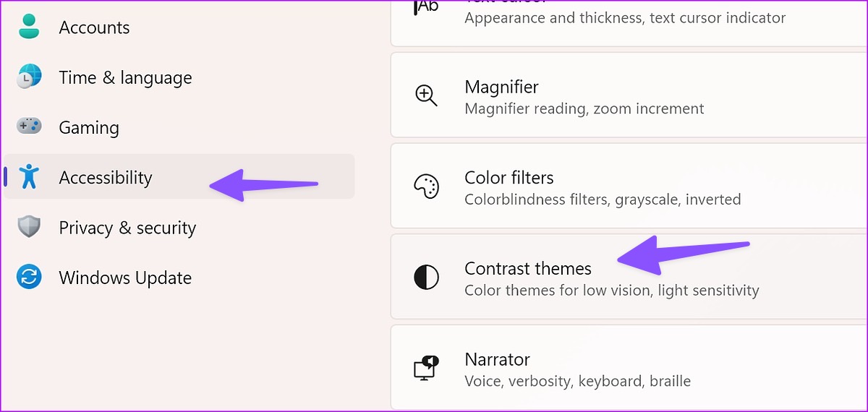
Task: Select Time & language in sidebar
Action: tap(179, 77)
